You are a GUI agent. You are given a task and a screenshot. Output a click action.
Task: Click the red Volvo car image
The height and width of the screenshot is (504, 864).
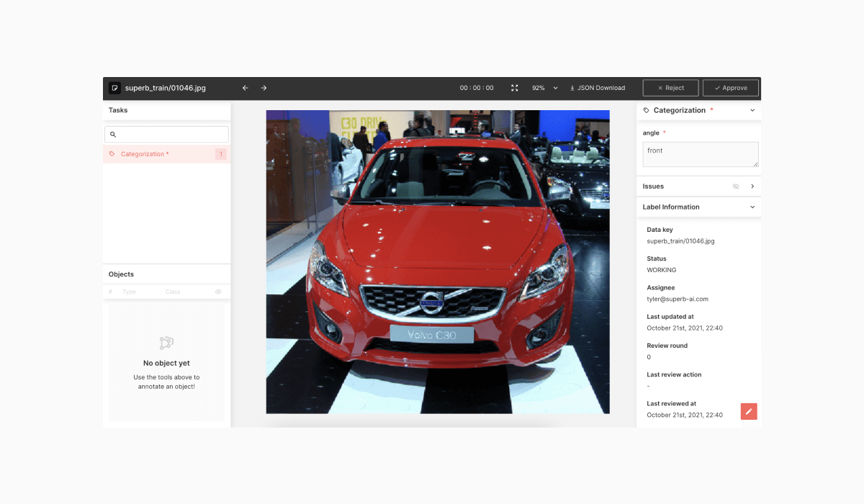coord(438,262)
